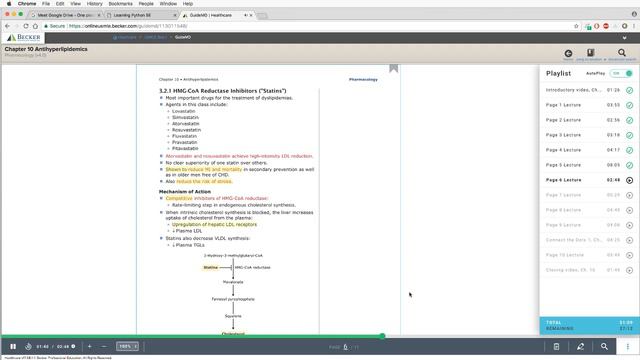This screenshot has width=640, height=360.
Task: Select Page 7 Lecture in playlist
Action: (x=589, y=195)
